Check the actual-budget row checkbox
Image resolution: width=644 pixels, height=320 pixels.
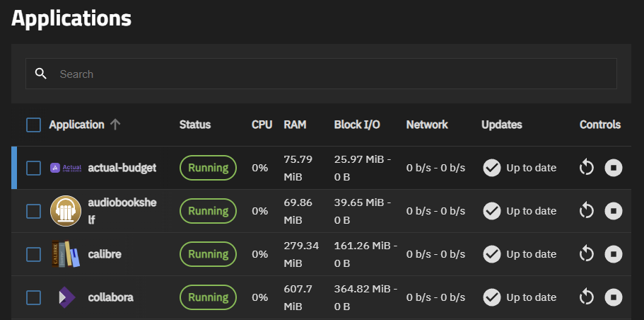[x=34, y=168]
